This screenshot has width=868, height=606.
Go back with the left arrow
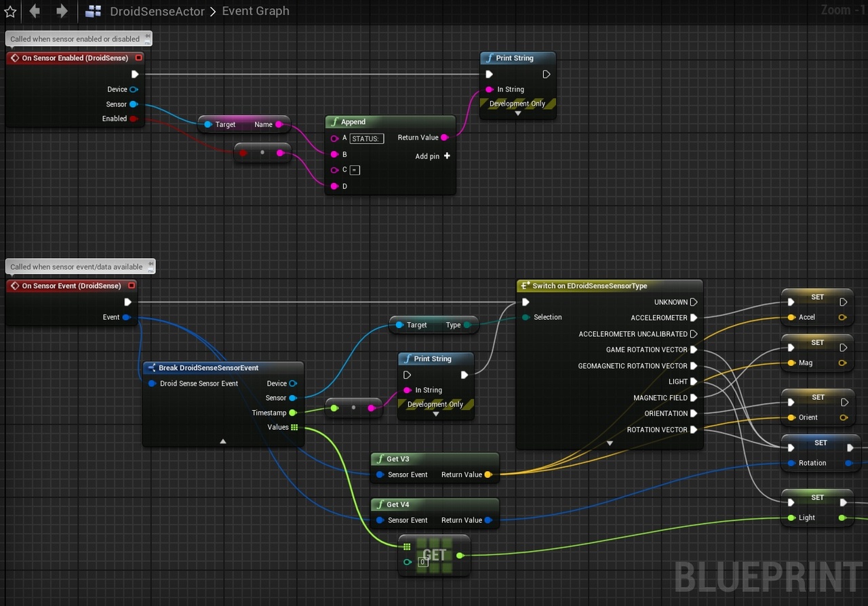point(35,11)
